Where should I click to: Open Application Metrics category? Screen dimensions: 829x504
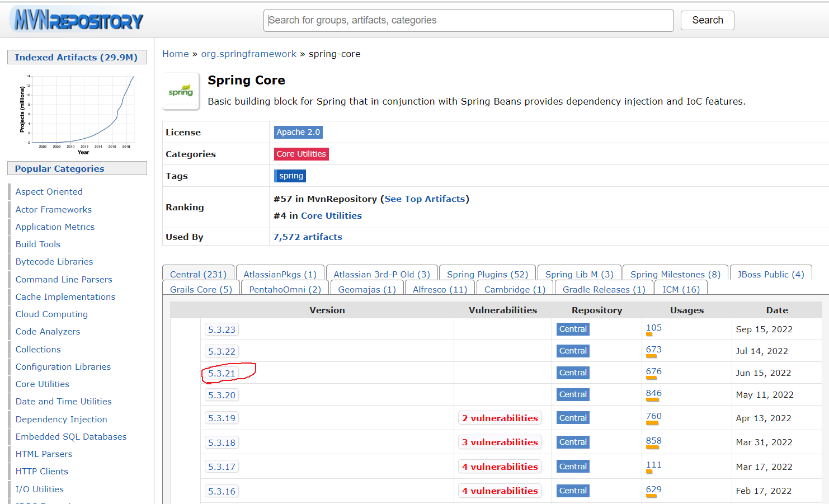(x=55, y=227)
